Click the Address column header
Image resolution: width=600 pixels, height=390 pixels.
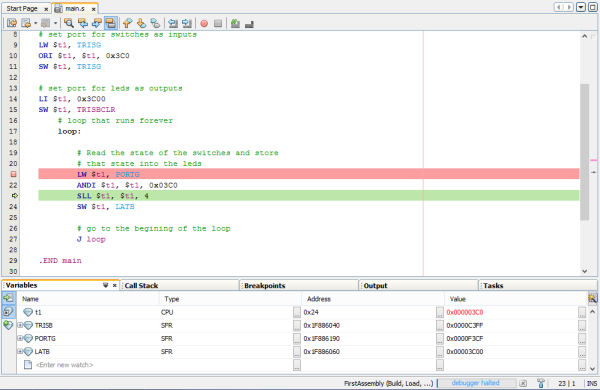pos(373,299)
